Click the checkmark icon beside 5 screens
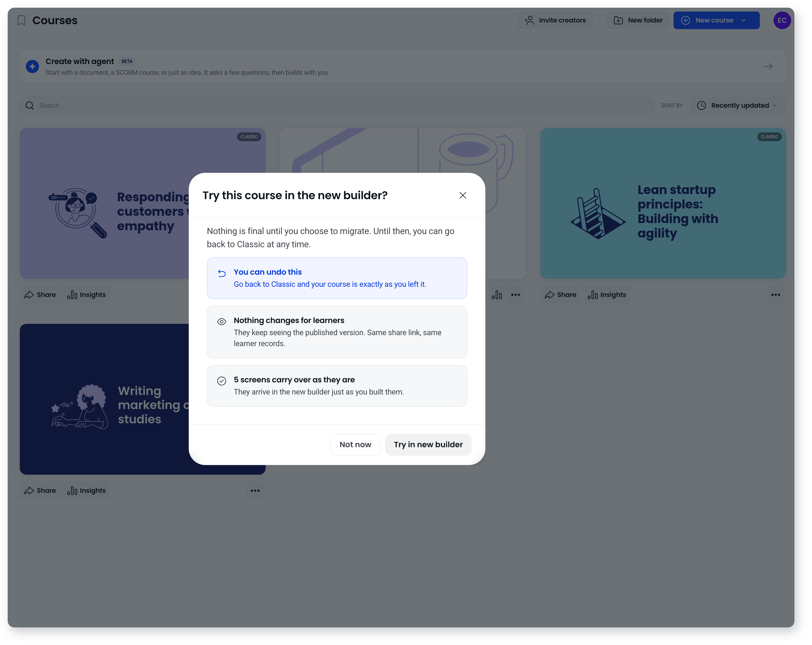The height and width of the screenshot is (645, 812). [x=221, y=381]
